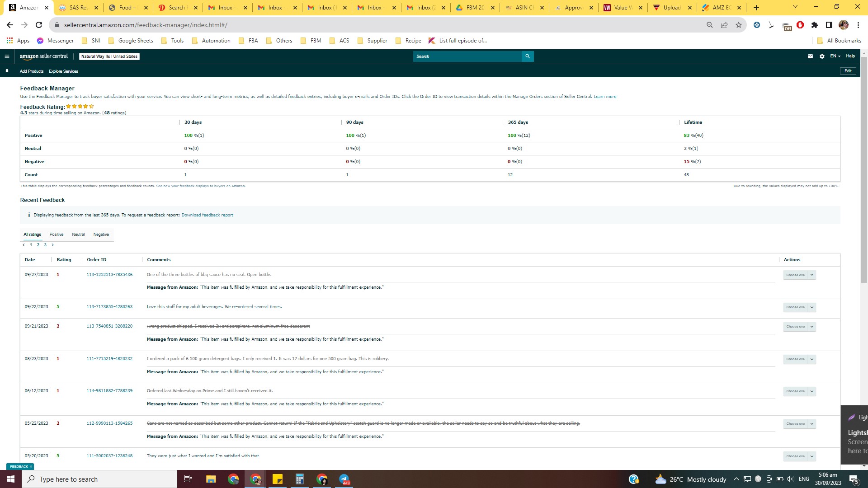Click the red Opera-style extension icon
The height and width of the screenshot is (488, 868).
pos(800,25)
